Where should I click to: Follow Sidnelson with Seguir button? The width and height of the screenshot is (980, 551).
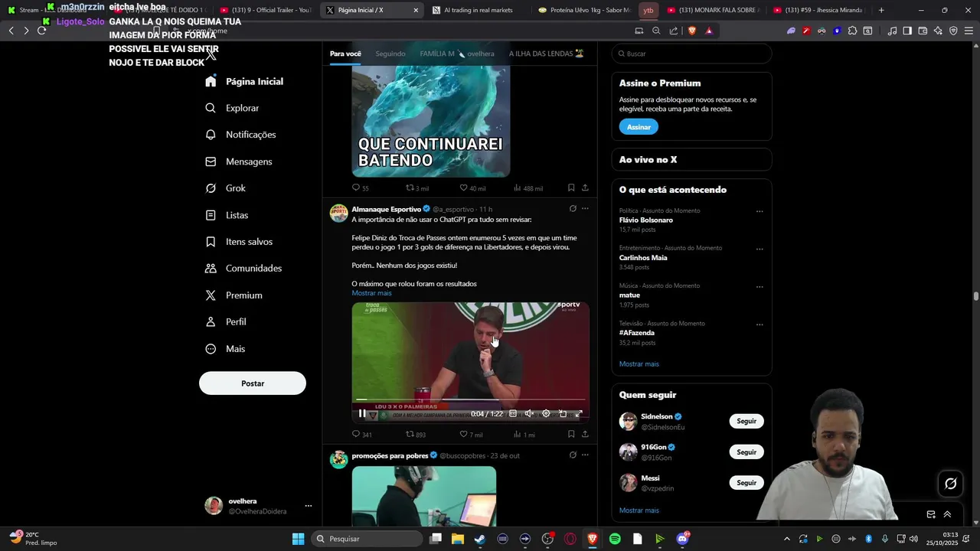pyautogui.click(x=746, y=421)
